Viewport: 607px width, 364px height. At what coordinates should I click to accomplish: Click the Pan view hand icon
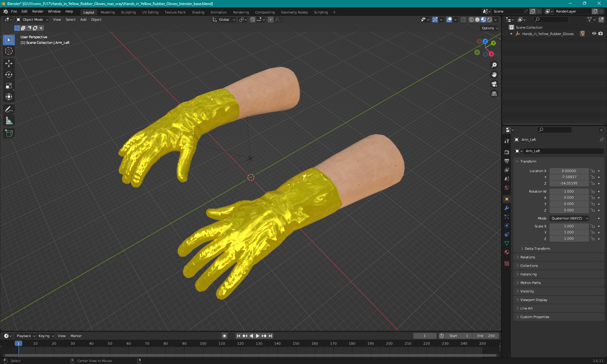494,75
